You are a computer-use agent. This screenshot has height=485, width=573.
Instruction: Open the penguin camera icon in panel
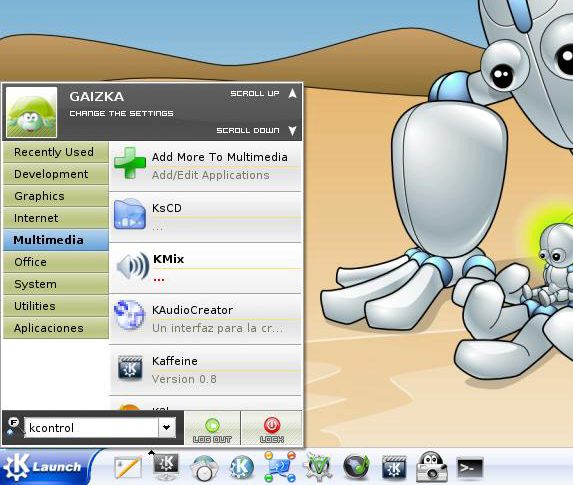432,467
